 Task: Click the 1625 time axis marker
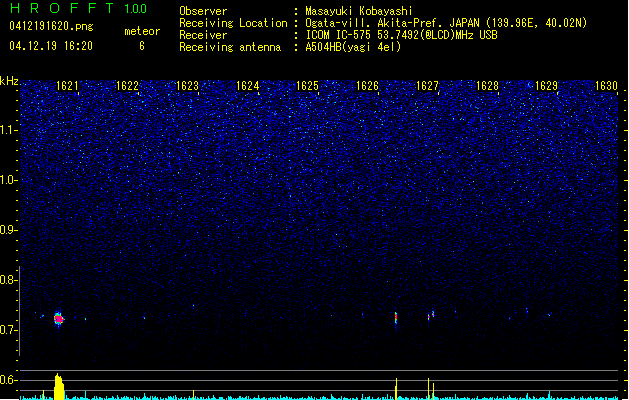[x=307, y=86]
